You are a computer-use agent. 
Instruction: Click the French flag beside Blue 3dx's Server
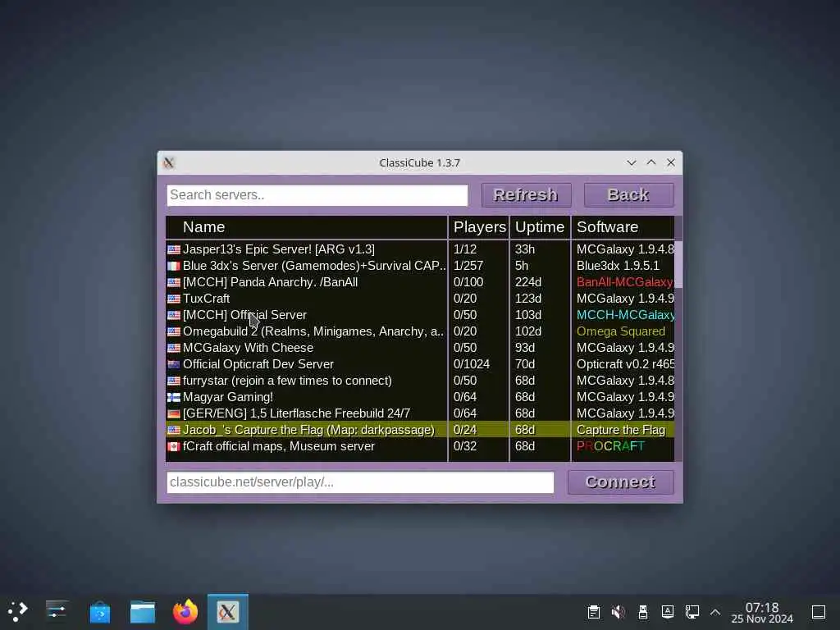point(174,267)
